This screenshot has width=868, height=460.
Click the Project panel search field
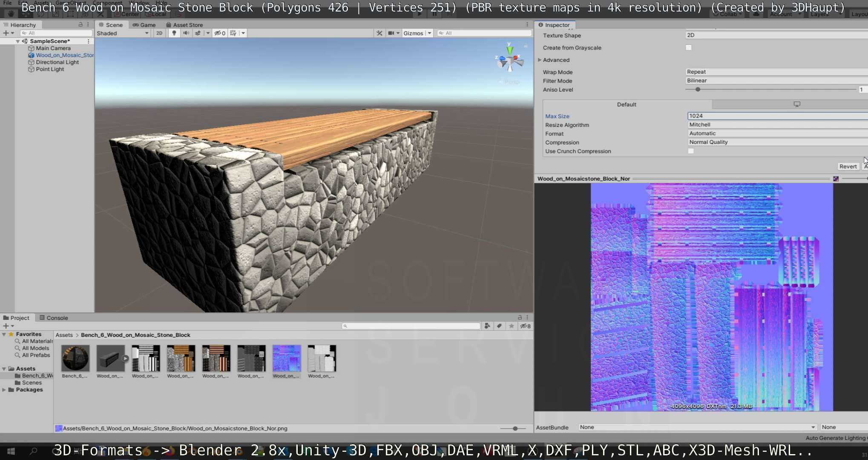(x=411, y=326)
